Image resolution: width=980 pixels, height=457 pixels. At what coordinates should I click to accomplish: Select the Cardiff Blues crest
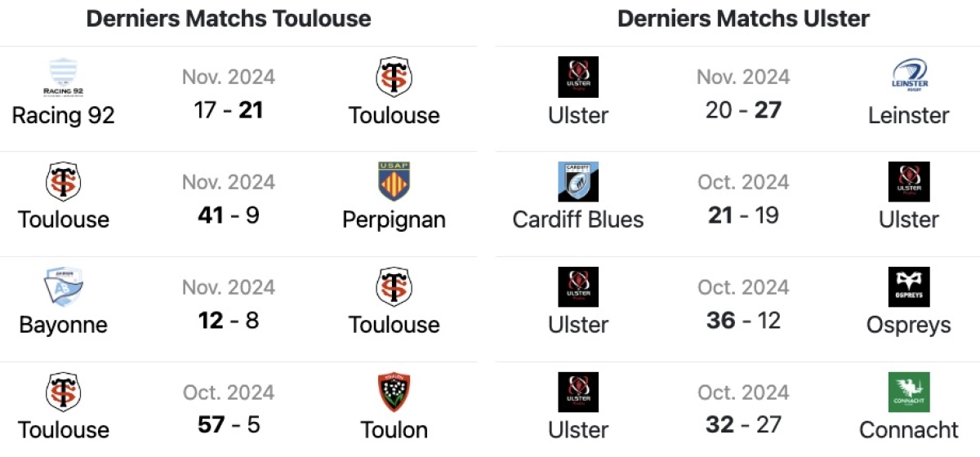[578, 182]
